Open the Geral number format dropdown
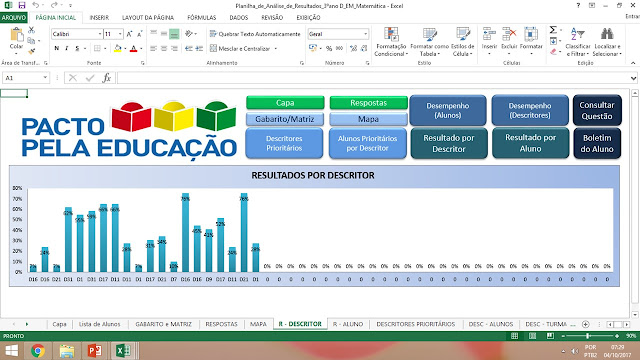This screenshot has height=360, width=640. pos(365,34)
